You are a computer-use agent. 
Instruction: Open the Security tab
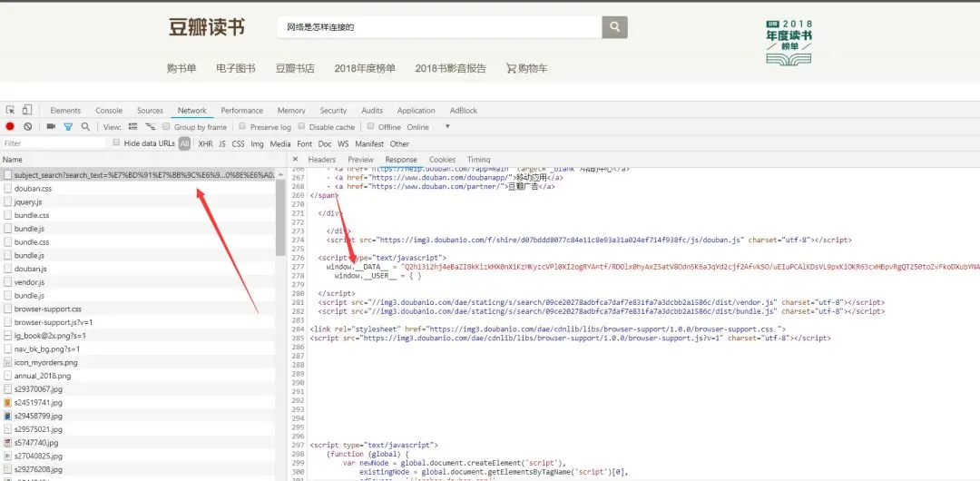[333, 111]
